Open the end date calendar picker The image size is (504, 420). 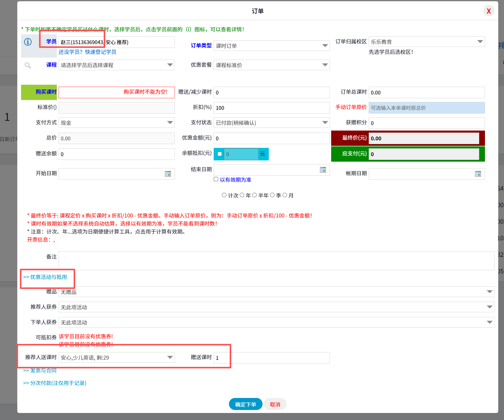pos(323,170)
